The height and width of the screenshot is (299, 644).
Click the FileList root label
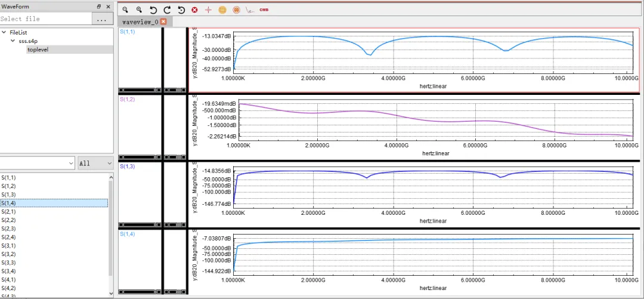pos(18,32)
